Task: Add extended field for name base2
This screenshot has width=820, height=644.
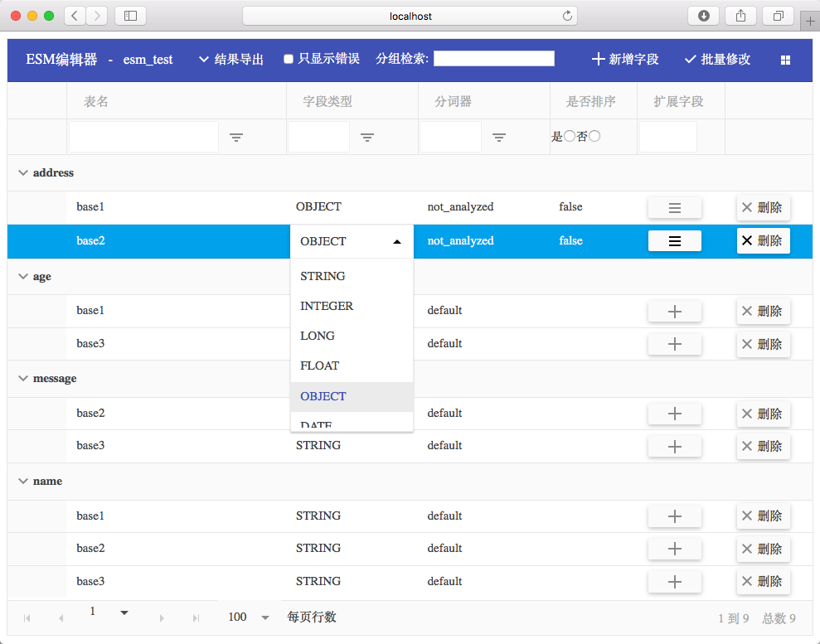Action: click(675, 549)
